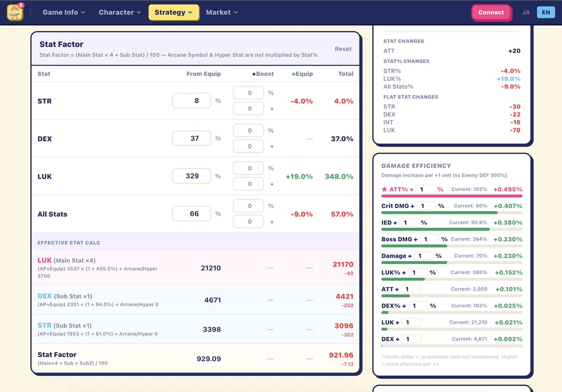Screen dimensions: 562x392
Task: Edit Damage efficiency unit field
Action: pyautogui.click(x=423, y=256)
